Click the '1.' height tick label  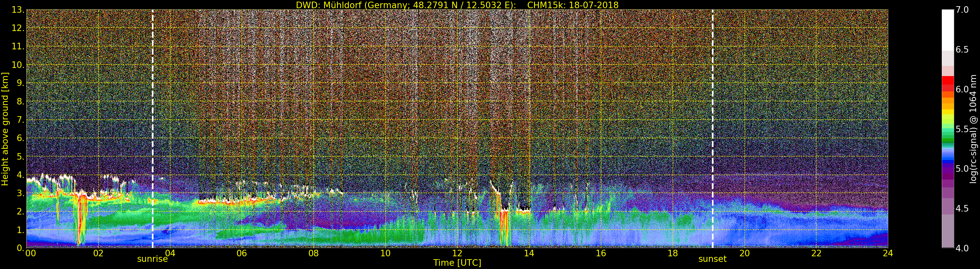[x=20, y=230]
